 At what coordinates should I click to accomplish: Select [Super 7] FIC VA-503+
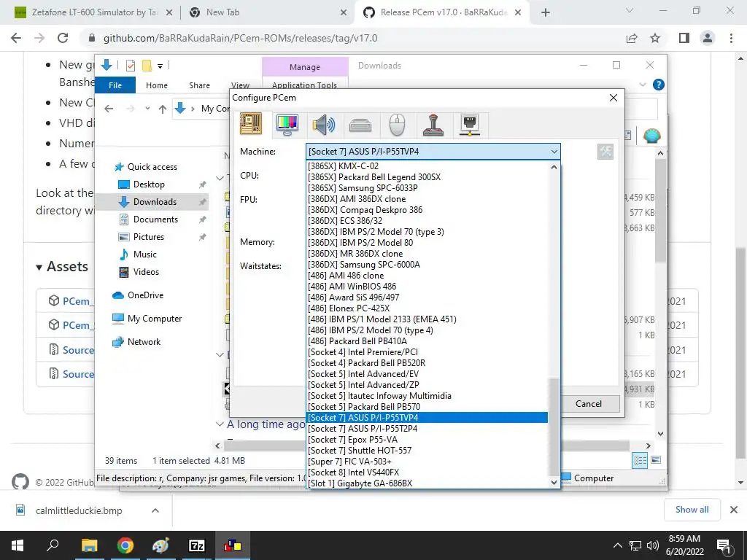tap(427, 462)
